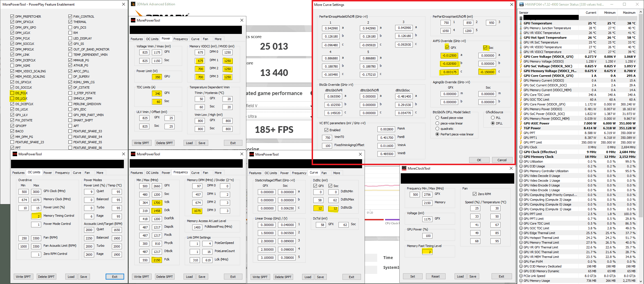Click HWiNFO scrollbar up arrow
The image size is (644, 284).
coord(641,12)
